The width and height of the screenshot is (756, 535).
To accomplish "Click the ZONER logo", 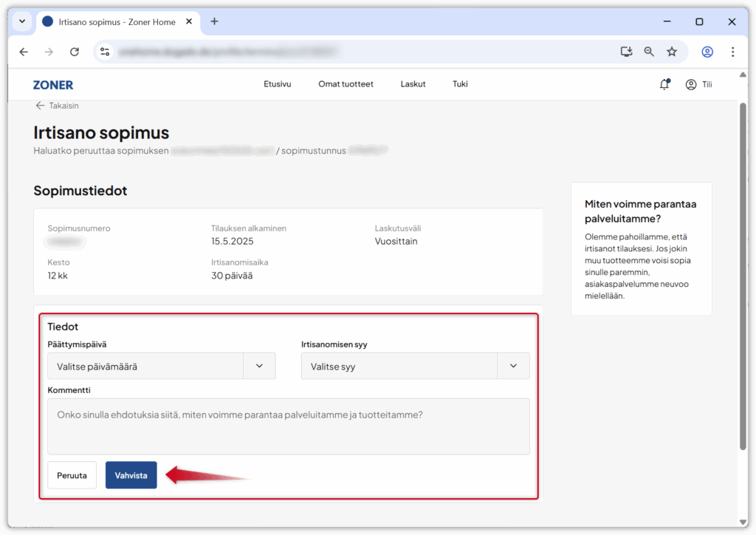I will (x=53, y=85).
